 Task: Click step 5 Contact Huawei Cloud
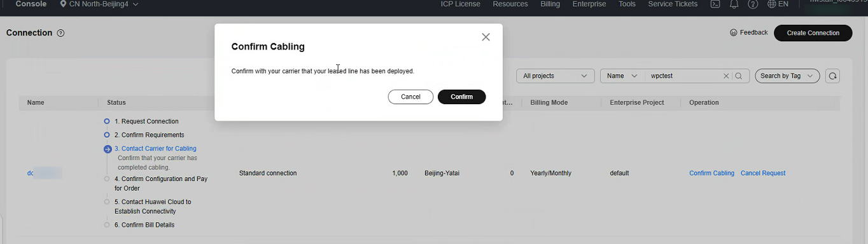pos(153,207)
